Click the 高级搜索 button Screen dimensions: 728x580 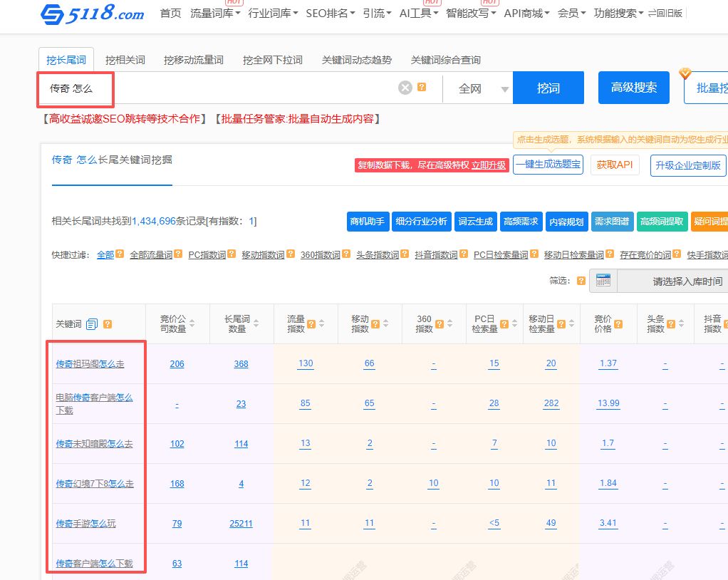pyautogui.click(x=634, y=88)
